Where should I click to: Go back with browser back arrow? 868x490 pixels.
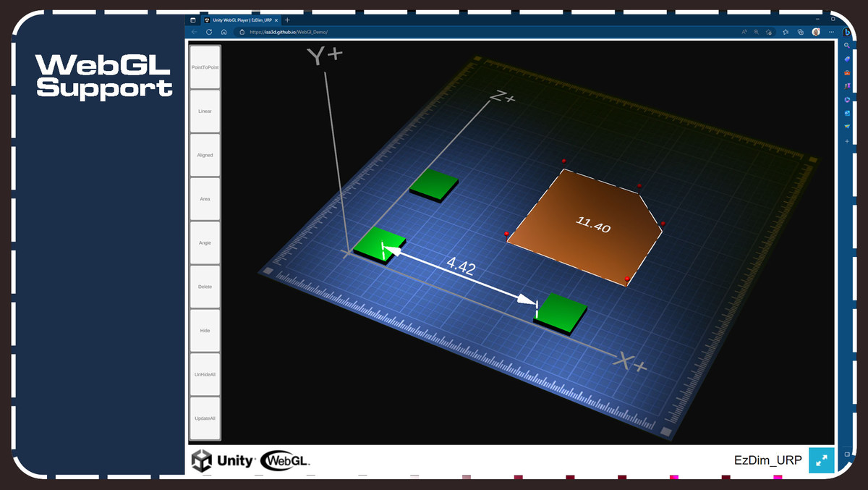pyautogui.click(x=194, y=32)
